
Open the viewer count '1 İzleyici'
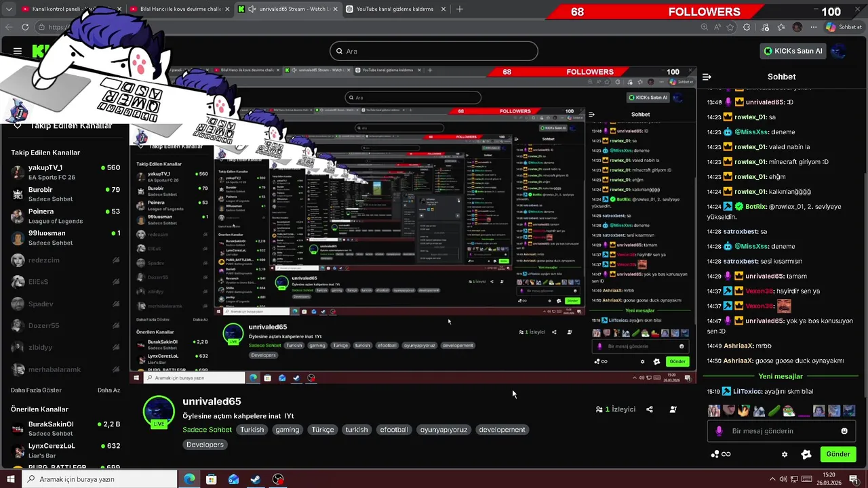pyautogui.click(x=616, y=409)
